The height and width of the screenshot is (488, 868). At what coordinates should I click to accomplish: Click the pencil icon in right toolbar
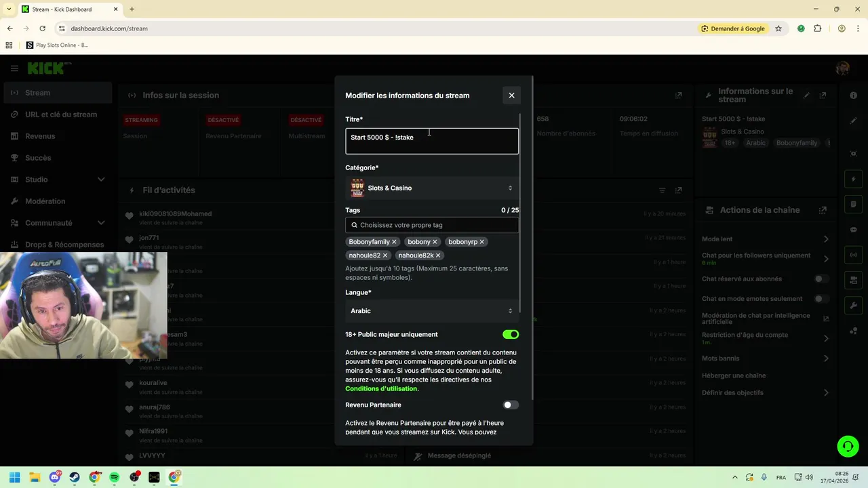854,121
